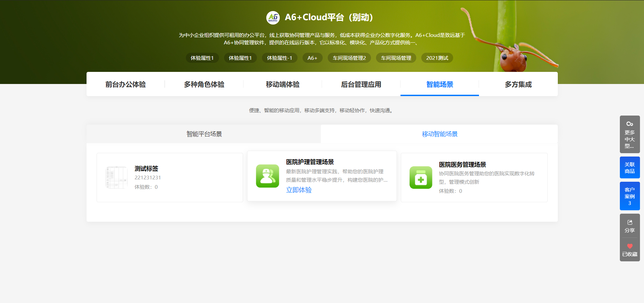Click the 测试标签 card thumbnail

tap(116, 177)
